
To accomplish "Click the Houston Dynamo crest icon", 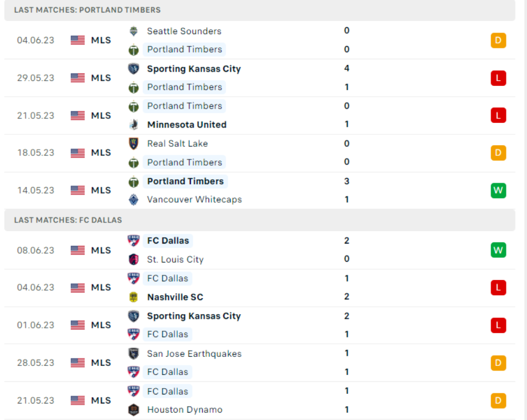I will click(134, 410).
